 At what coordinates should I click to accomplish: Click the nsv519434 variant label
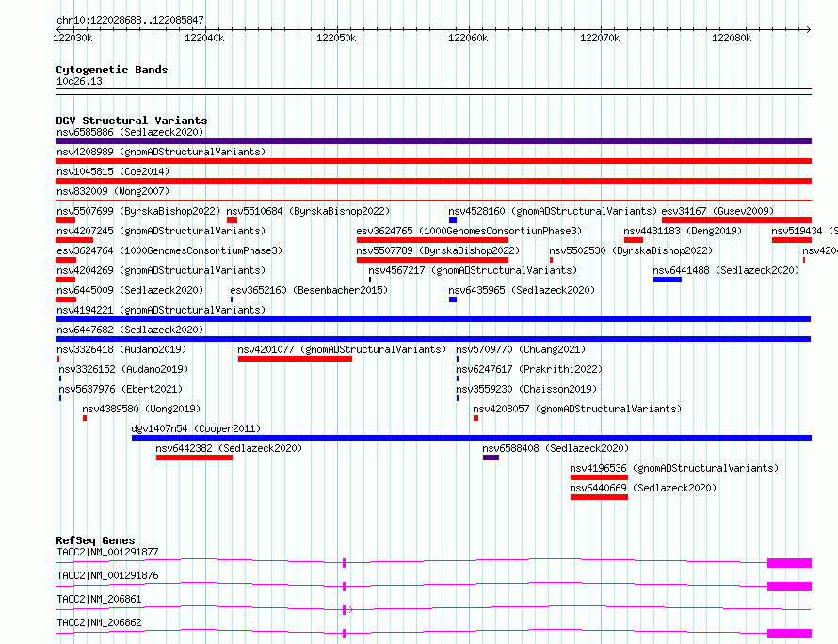(x=804, y=231)
